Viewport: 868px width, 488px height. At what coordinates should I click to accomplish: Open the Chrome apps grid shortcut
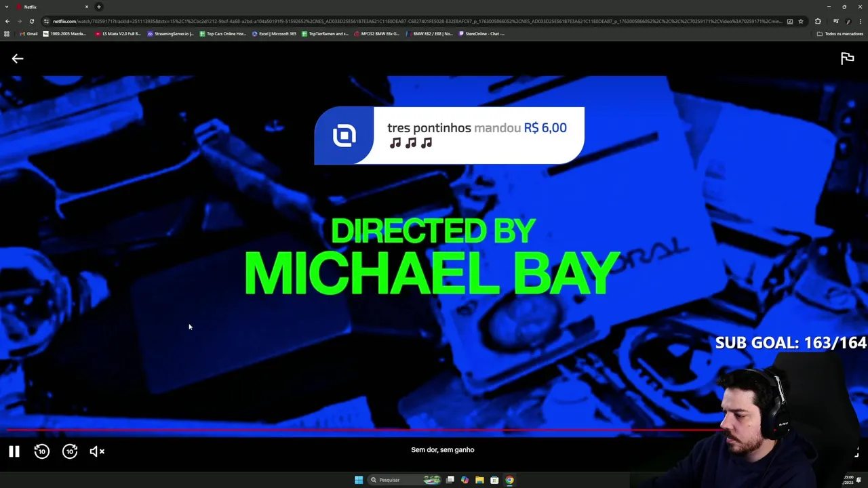7,33
